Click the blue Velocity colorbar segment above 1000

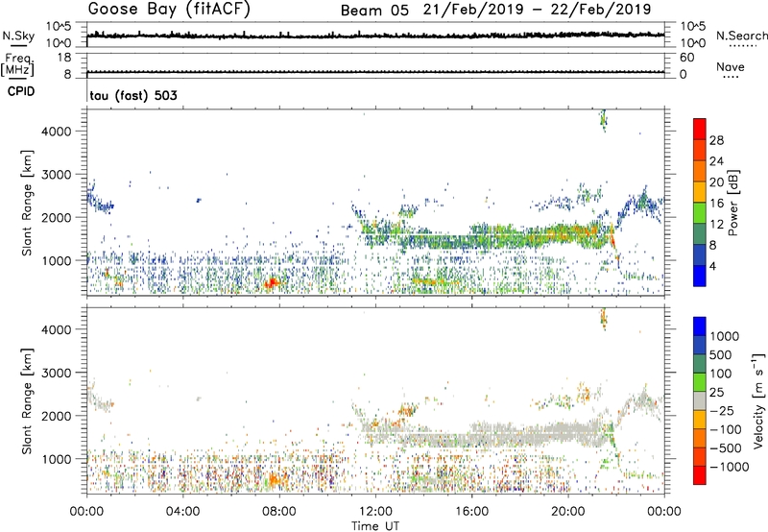tap(700, 326)
